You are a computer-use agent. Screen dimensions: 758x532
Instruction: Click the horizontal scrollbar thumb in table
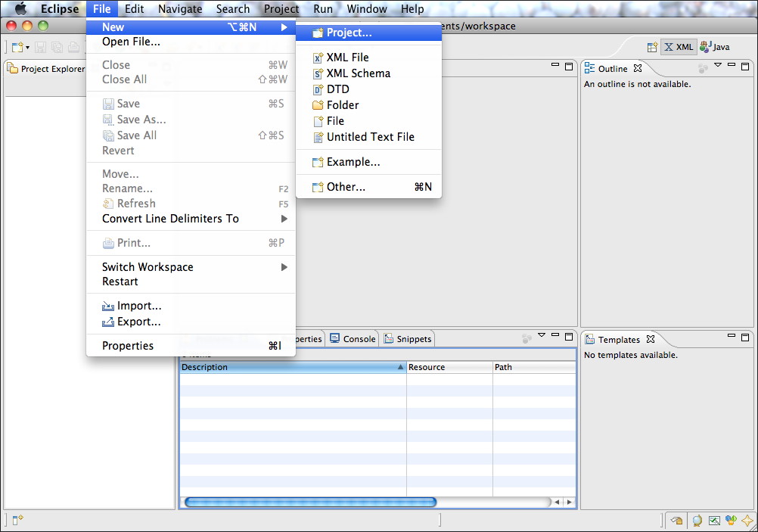click(310, 502)
